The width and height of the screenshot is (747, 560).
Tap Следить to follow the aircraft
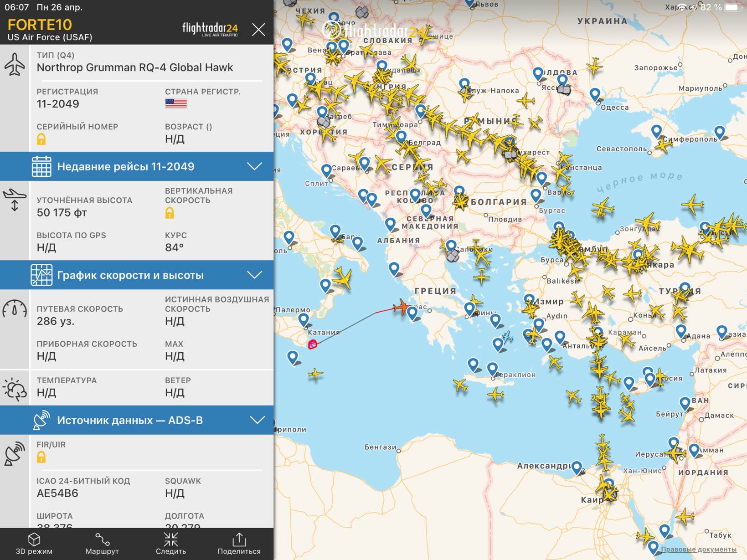(171, 544)
